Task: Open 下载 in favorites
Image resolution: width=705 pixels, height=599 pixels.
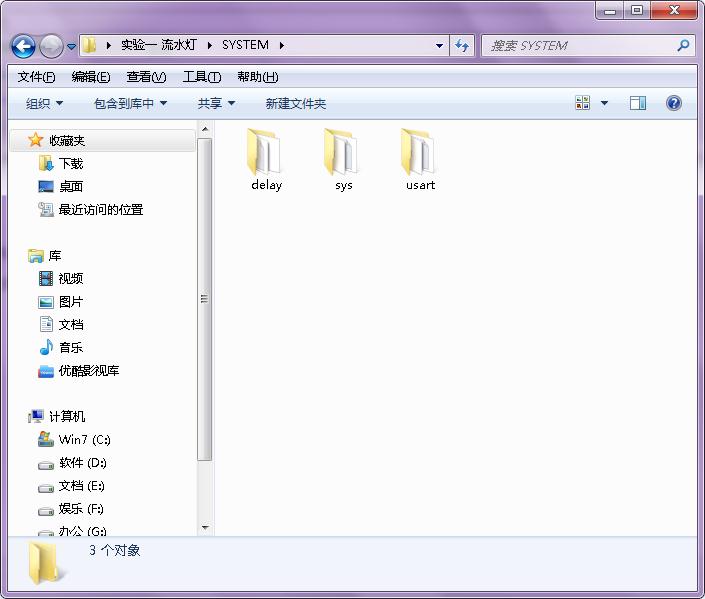Action: click(x=71, y=164)
